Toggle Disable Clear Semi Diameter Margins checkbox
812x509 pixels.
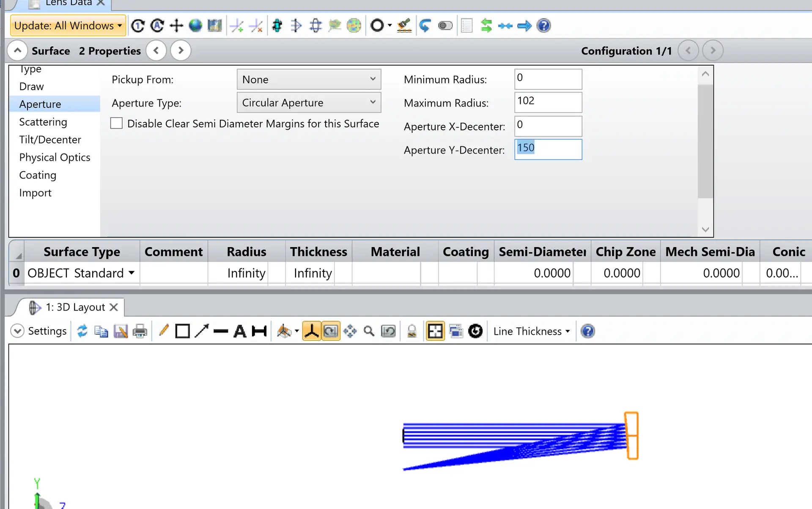(x=117, y=124)
